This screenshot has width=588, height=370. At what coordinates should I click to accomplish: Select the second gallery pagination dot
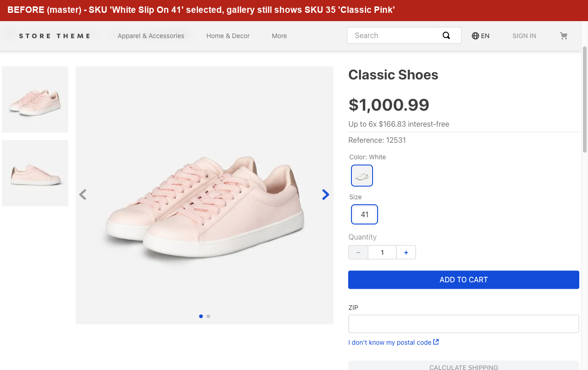208,316
